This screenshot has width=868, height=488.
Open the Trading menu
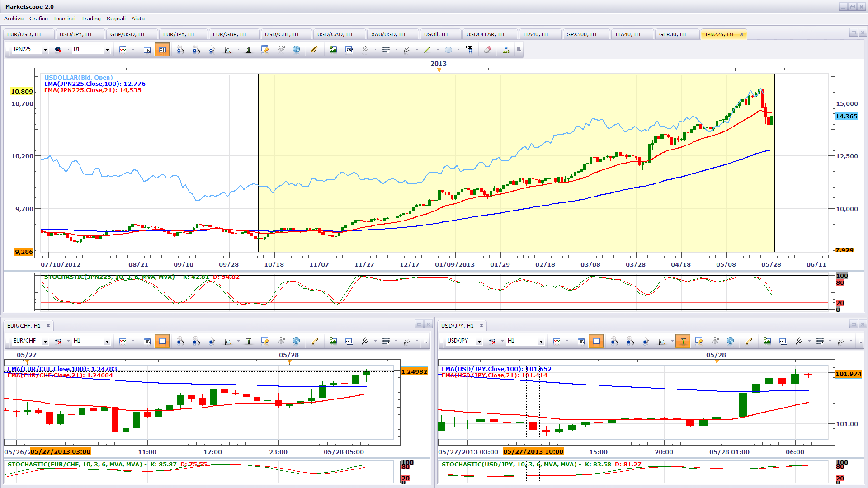pos(91,19)
